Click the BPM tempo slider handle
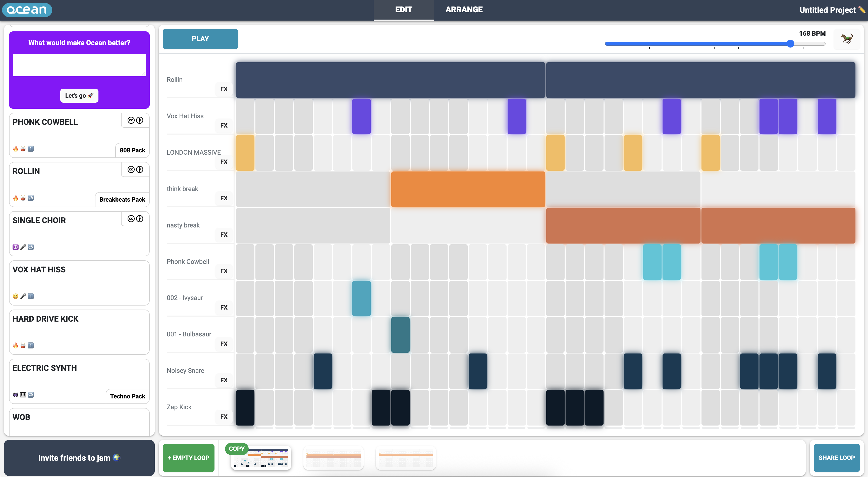The width and height of the screenshot is (868, 477). point(790,44)
